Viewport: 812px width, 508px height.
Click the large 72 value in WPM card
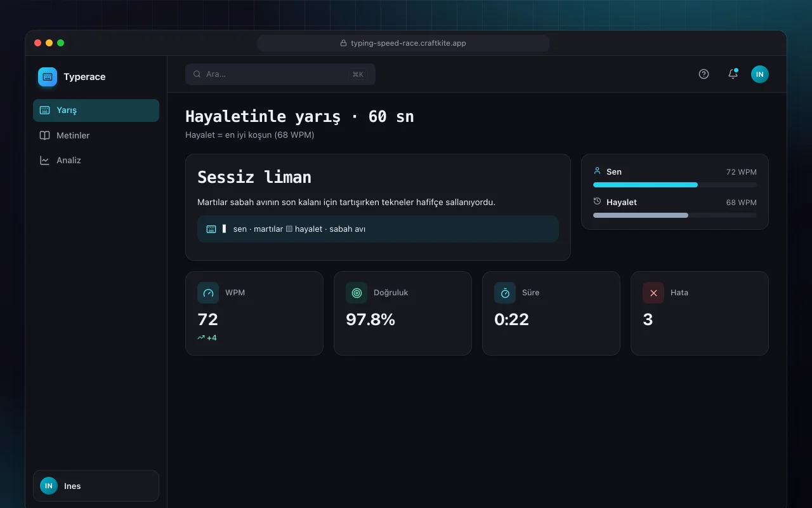click(x=207, y=319)
